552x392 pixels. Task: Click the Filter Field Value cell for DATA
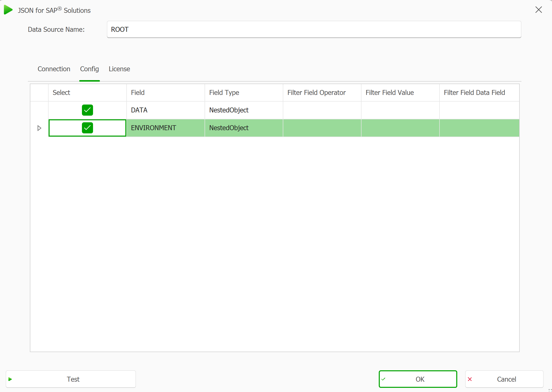click(x=400, y=110)
